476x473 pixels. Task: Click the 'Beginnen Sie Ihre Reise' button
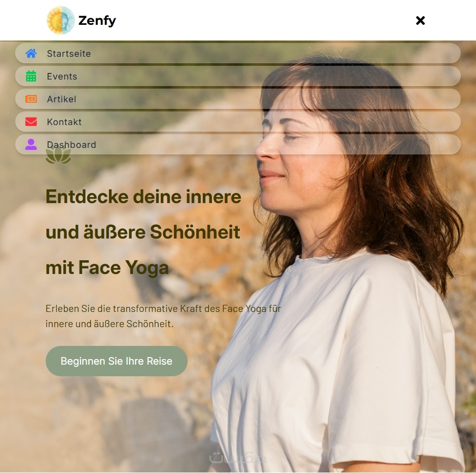click(x=116, y=361)
